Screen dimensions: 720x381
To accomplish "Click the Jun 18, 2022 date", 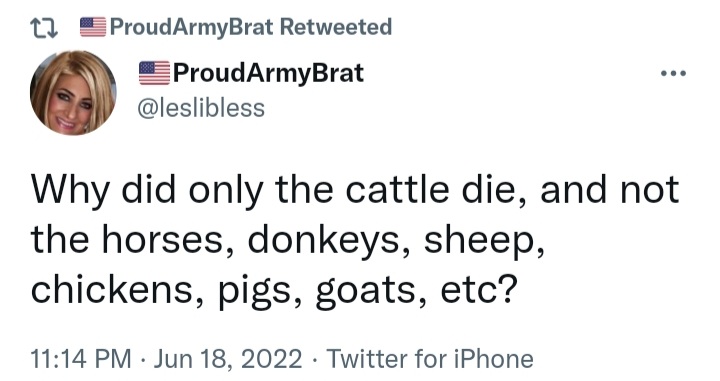I will pyautogui.click(x=228, y=359).
